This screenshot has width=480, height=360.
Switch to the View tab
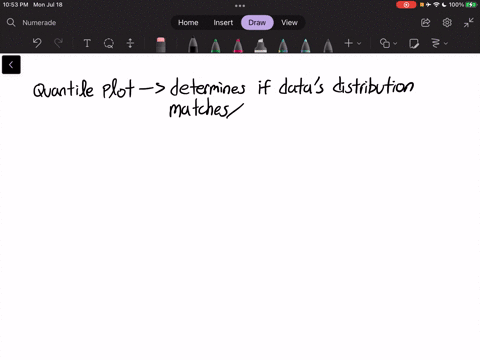[x=289, y=23]
